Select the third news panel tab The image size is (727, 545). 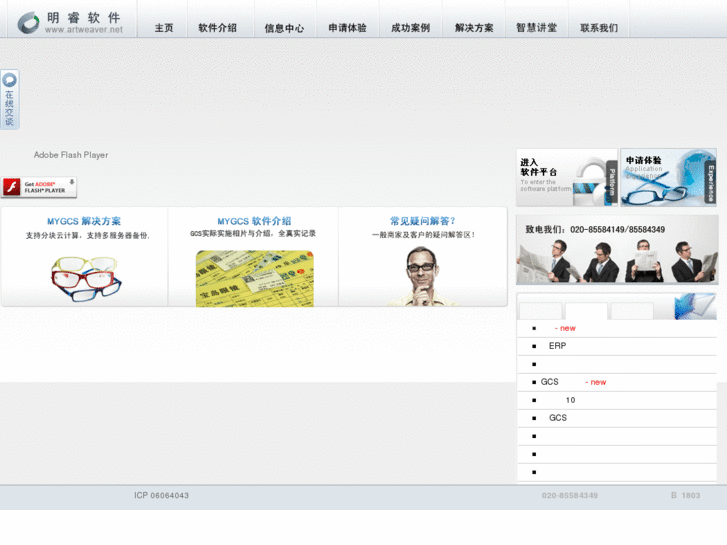coord(632,311)
